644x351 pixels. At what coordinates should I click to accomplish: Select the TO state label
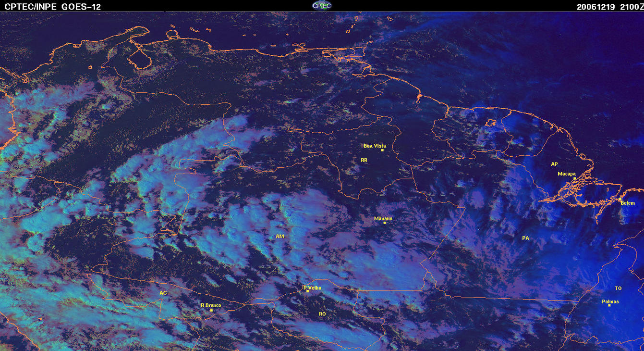618,288
